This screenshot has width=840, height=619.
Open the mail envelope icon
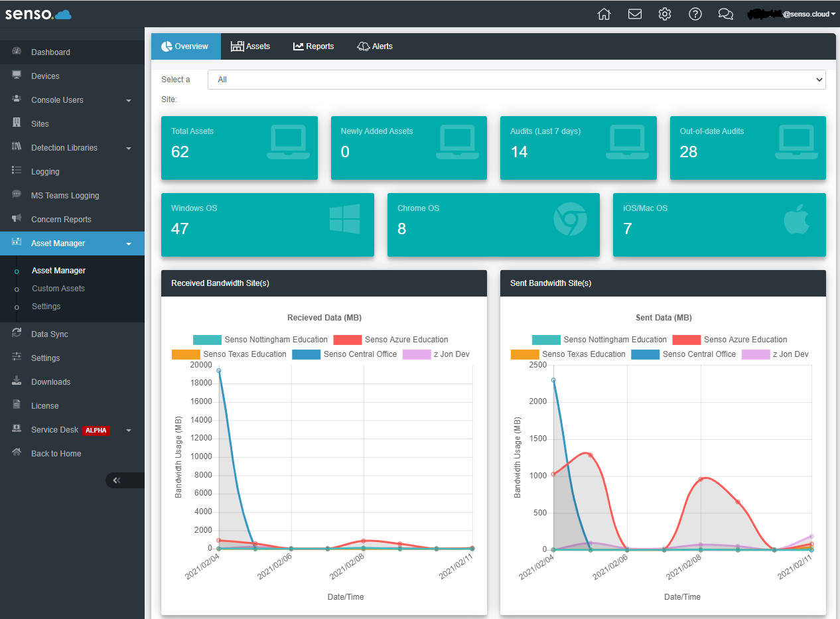tap(635, 14)
